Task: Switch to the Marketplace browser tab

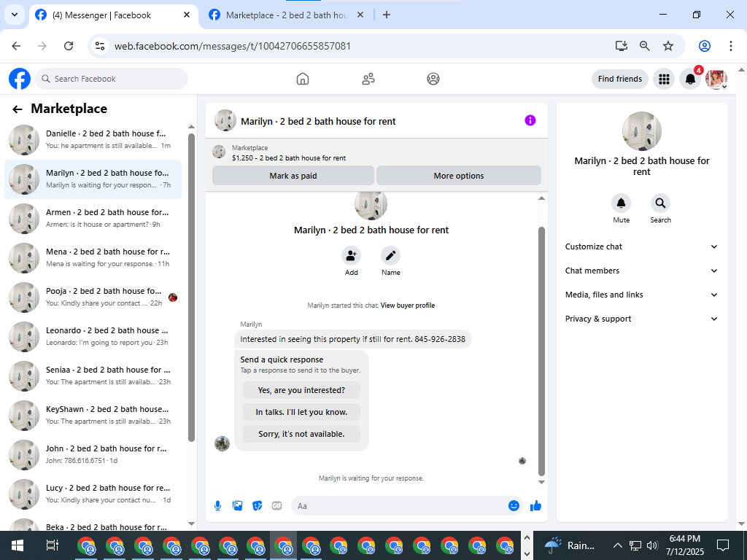Action: click(286, 15)
